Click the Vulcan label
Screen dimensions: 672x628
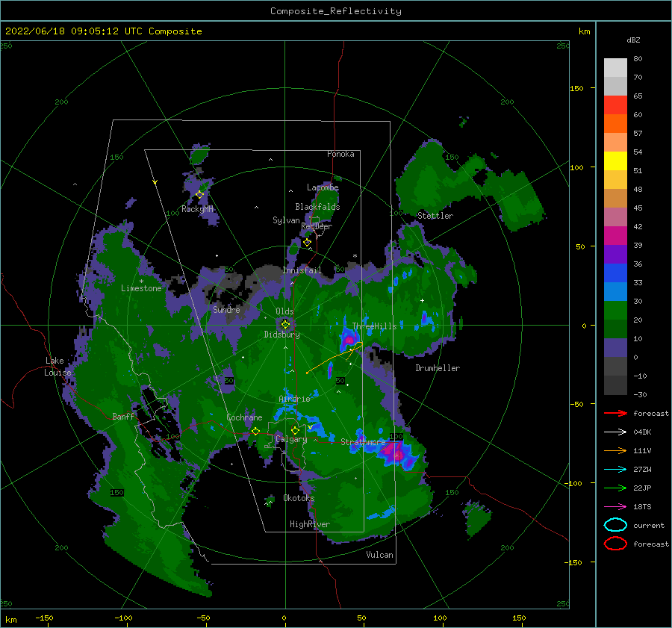(380, 555)
